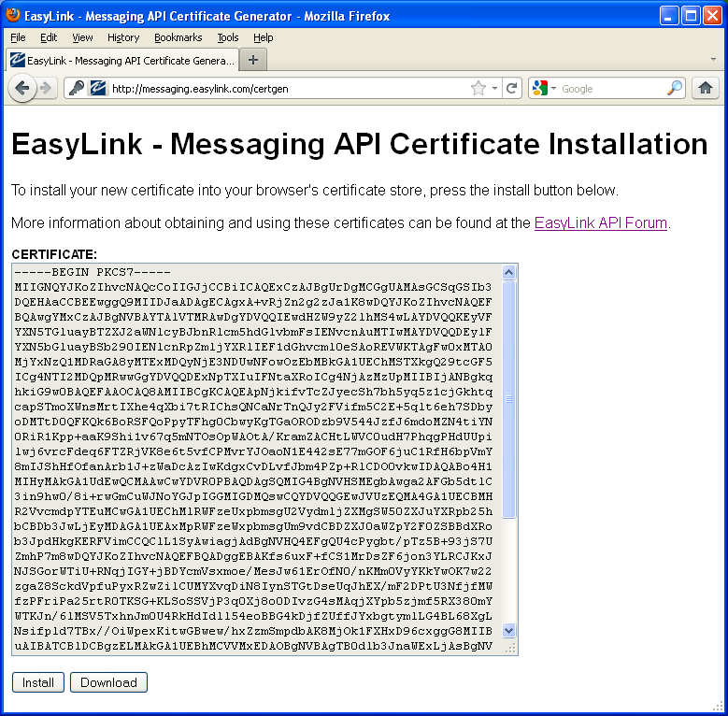Viewport: 728px width, 716px height.
Task: Click the certificate textarea scroll-up arrow
Action: [509, 273]
